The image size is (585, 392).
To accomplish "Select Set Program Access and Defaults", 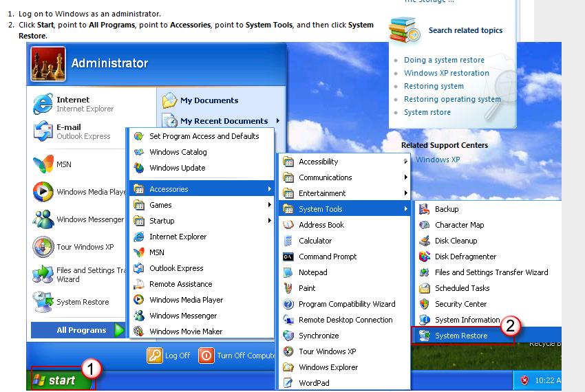I will [202, 136].
